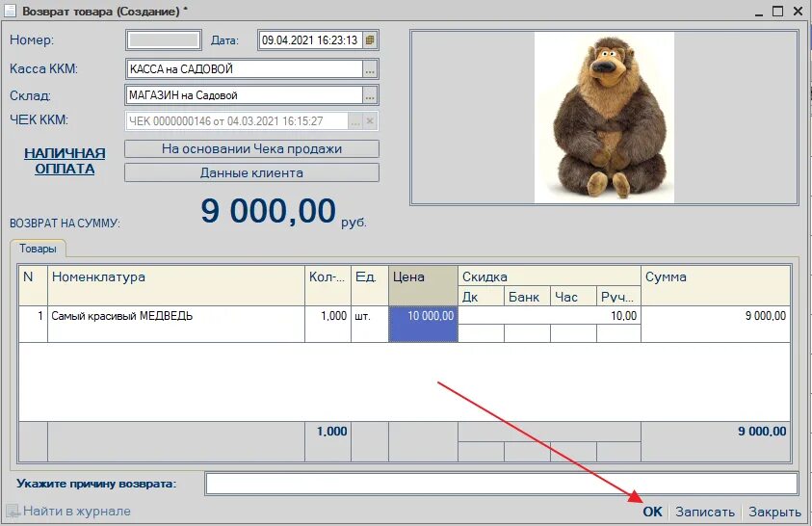This screenshot has height=526, width=812.
Task: Click the plush bear product image
Action: point(604,118)
